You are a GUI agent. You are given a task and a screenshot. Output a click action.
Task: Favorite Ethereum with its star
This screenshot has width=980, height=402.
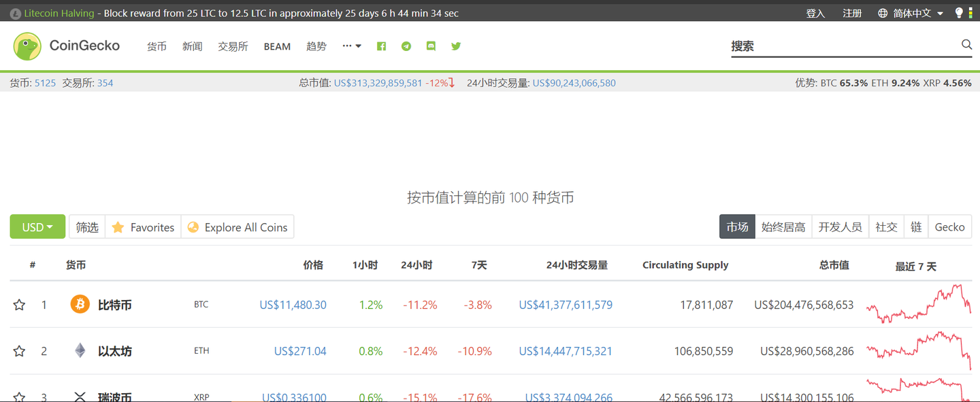point(19,351)
